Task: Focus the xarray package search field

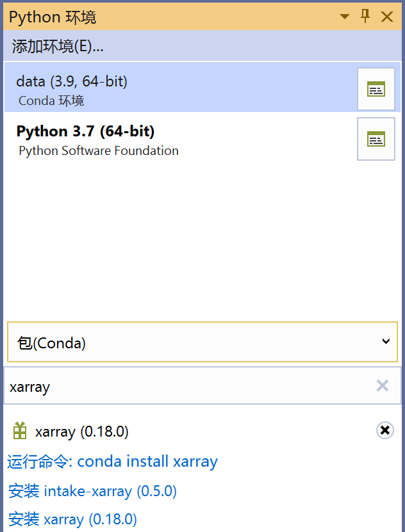Action: pyautogui.click(x=190, y=385)
